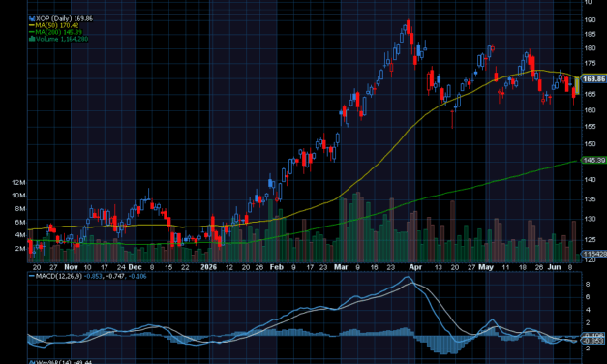Click the 130 price axis label
The height and width of the screenshot is (364, 607).
(590, 219)
